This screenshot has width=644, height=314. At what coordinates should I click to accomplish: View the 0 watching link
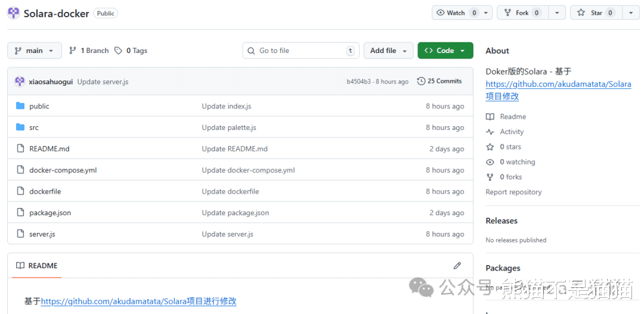[x=510, y=162]
